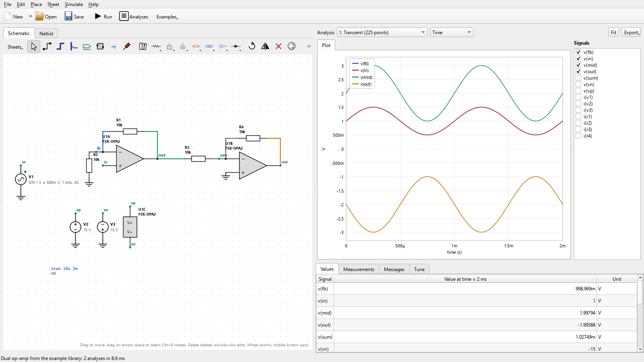Expand the Examples menu
The image size is (644, 362).
[167, 17]
